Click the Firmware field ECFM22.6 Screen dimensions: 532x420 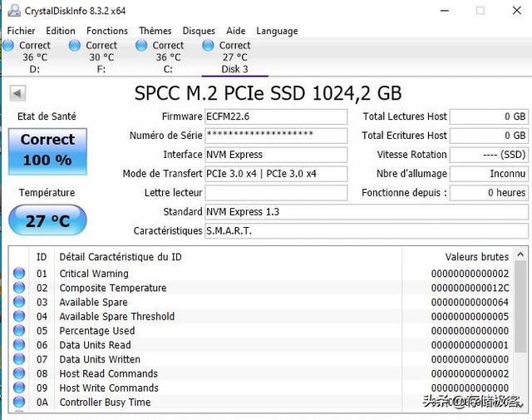pyautogui.click(x=276, y=116)
